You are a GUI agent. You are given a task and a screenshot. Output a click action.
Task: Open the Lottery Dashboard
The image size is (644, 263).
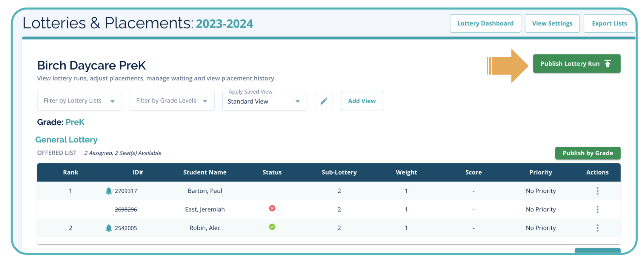(x=485, y=24)
